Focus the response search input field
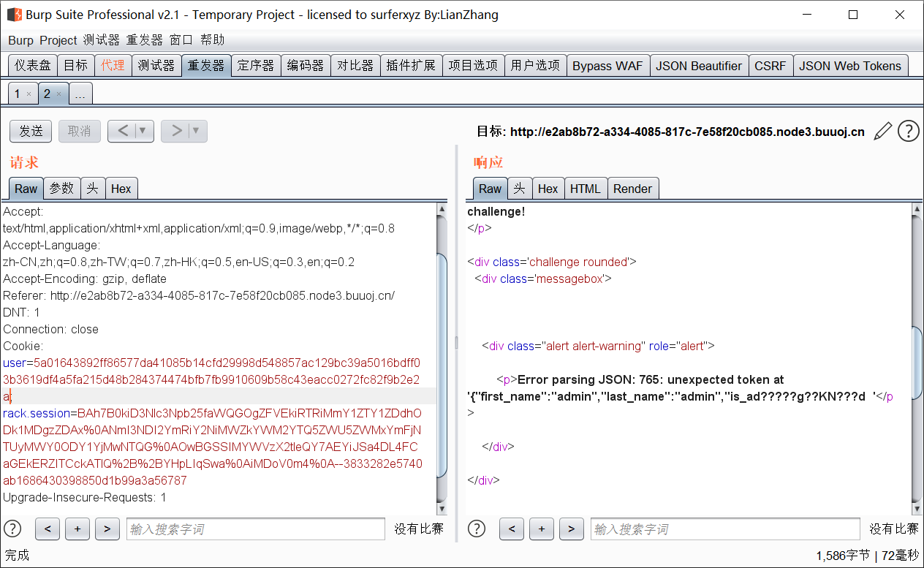This screenshot has height=568, width=924. click(725, 529)
